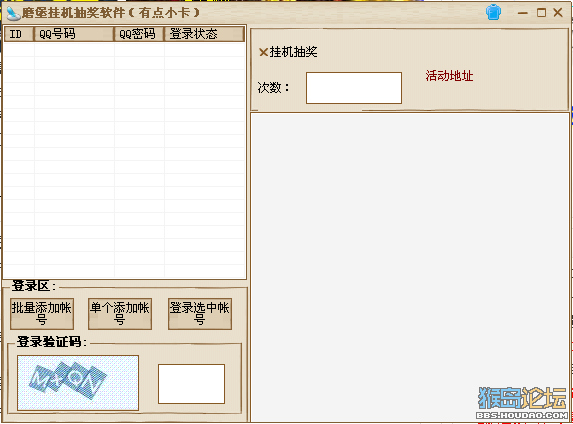Viewport: 573px width, 424px height.
Task: Select the QQ密码 column header
Action: point(139,34)
